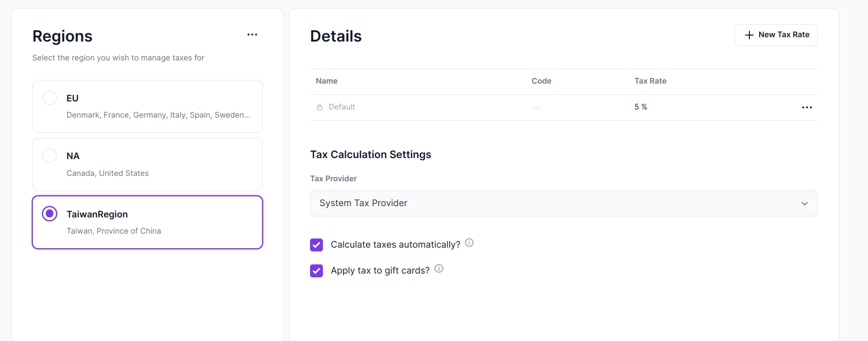Click the info icon beside Calculate taxes automatically
This screenshot has height=341, width=868.
point(470,243)
